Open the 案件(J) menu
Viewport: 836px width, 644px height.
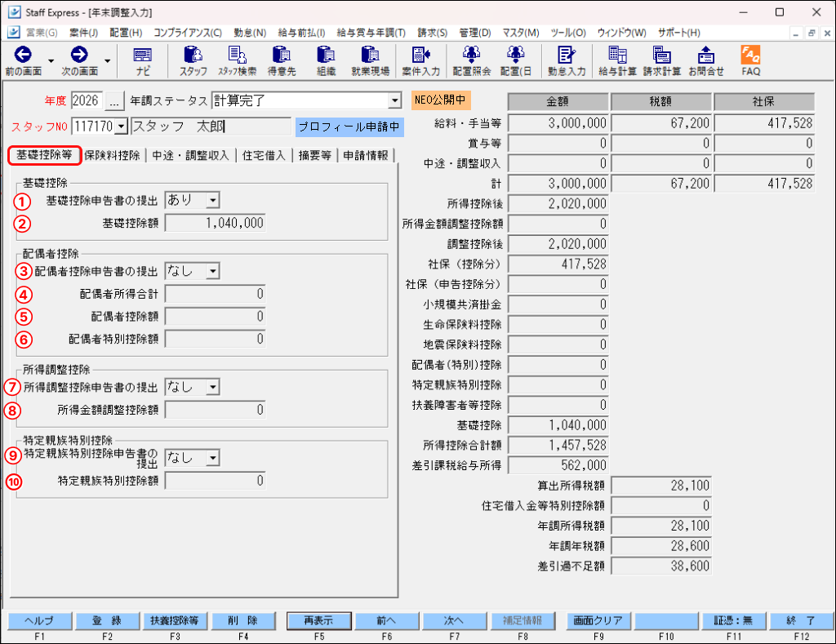(84, 33)
